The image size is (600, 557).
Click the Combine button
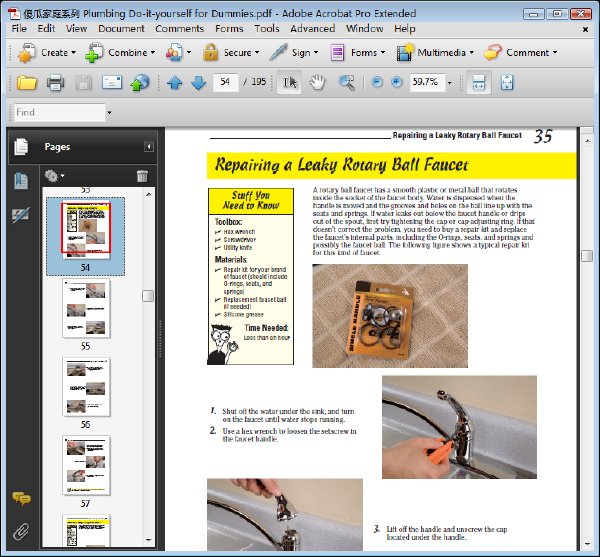[120, 52]
